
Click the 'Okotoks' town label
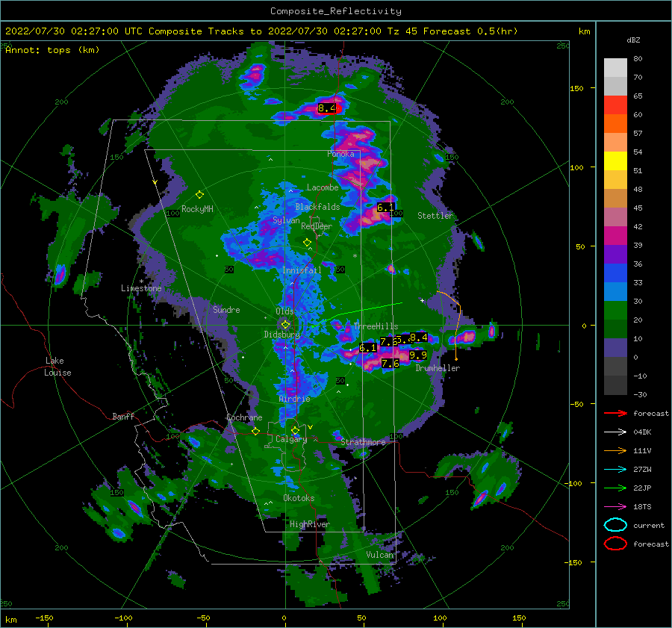click(x=299, y=498)
